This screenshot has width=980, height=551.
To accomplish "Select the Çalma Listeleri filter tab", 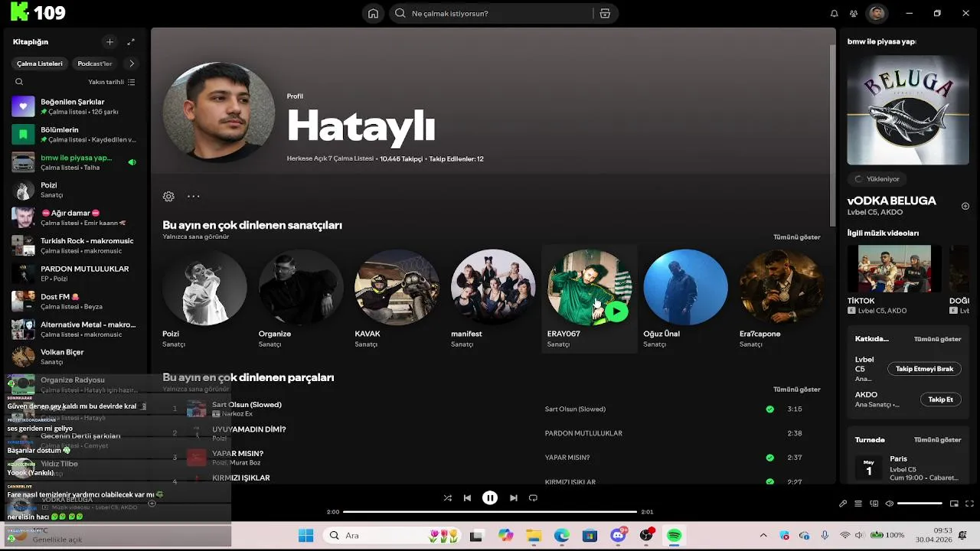I will [x=40, y=64].
